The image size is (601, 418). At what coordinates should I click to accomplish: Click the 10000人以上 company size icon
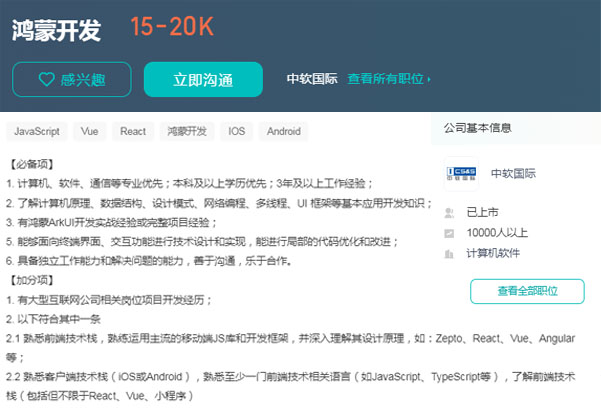pos(449,233)
